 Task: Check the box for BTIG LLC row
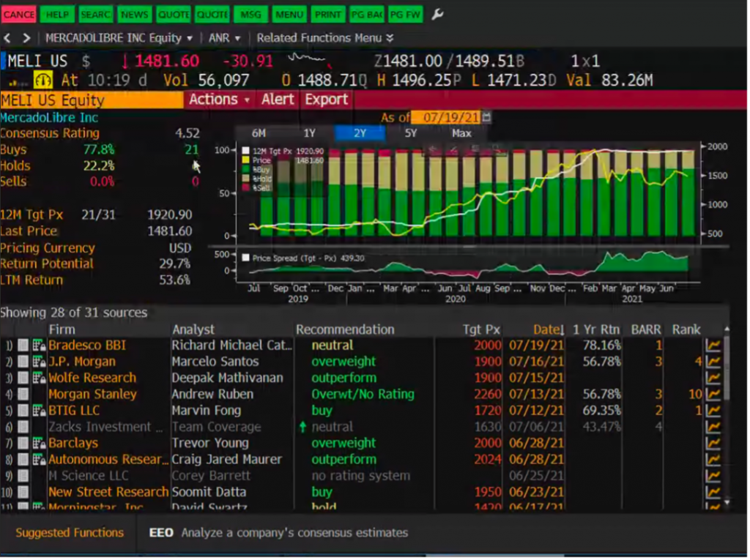23,411
